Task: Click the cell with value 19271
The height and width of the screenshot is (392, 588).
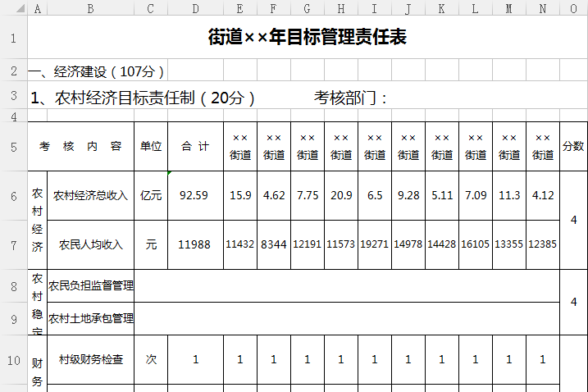Action: click(x=375, y=244)
